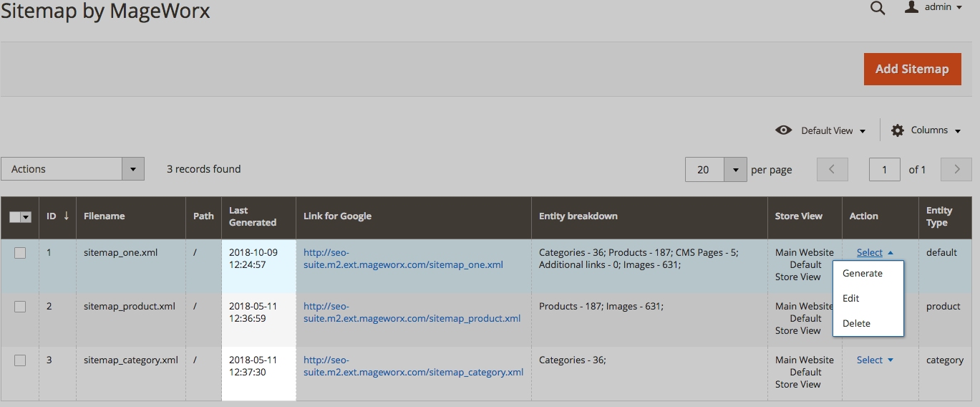Sort by the Entity Type column header
Image resolution: width=980 pixels, height=407 pixels.
[945, 216]
